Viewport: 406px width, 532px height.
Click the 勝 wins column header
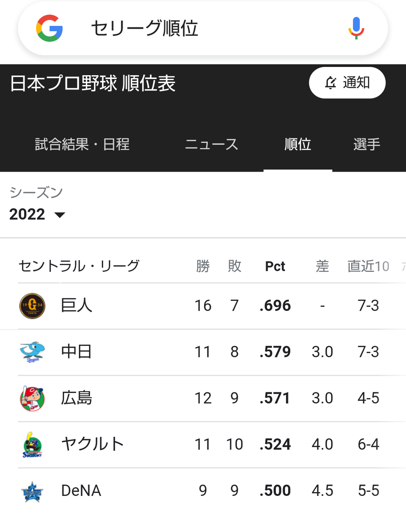click(x=203, y=266)
